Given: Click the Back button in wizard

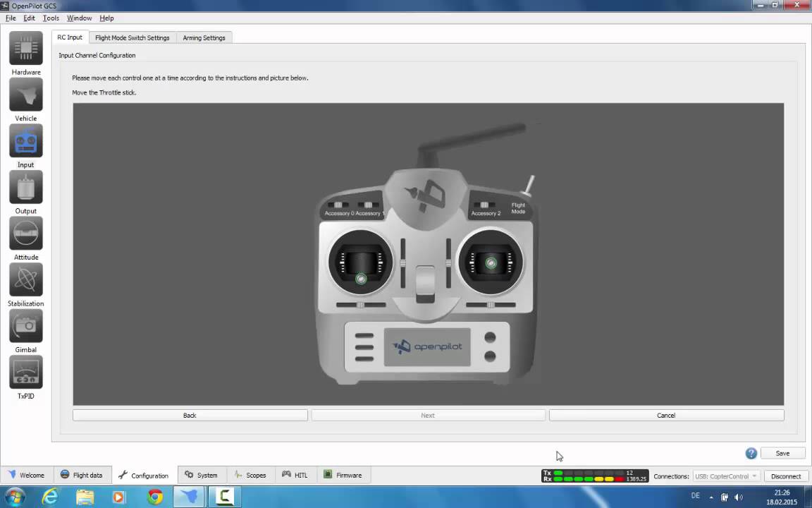Looking at the screenshot, I should coord(190,415).
